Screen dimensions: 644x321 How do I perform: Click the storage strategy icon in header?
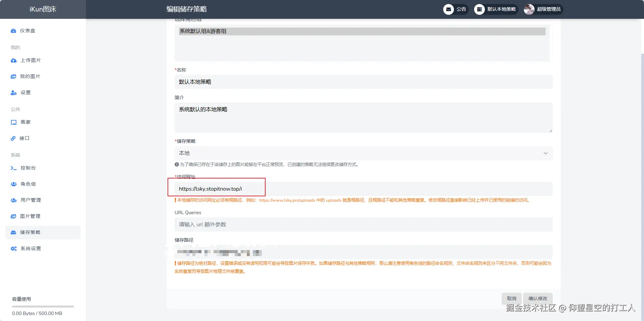[479, 9]
